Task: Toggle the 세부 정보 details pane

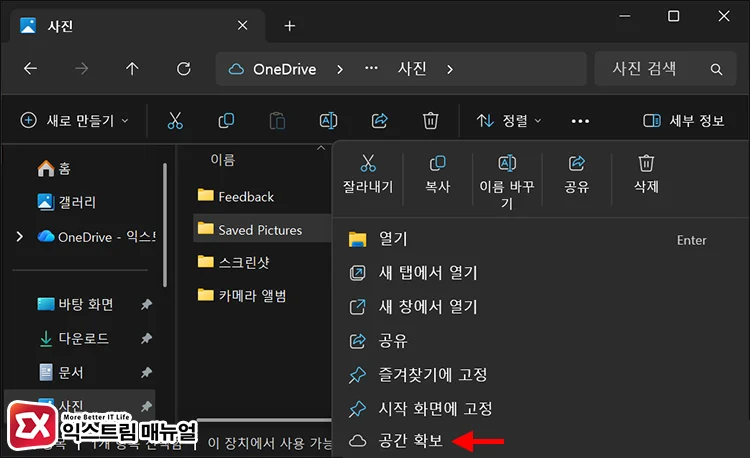Action: pos(683,120)
